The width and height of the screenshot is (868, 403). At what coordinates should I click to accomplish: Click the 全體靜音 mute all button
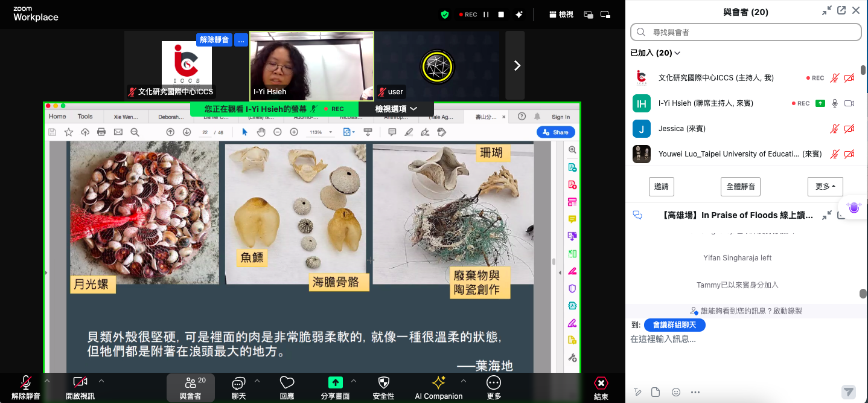coord(740,187)
